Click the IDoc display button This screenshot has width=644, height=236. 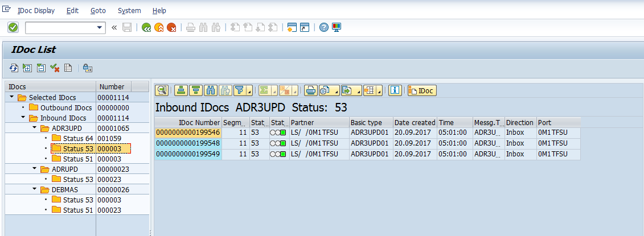[x=422, y=90]
